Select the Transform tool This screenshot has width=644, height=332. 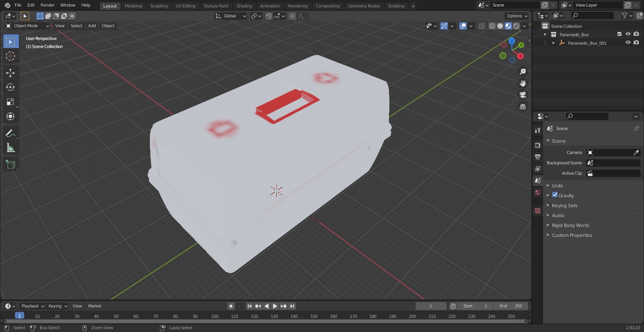10,116
